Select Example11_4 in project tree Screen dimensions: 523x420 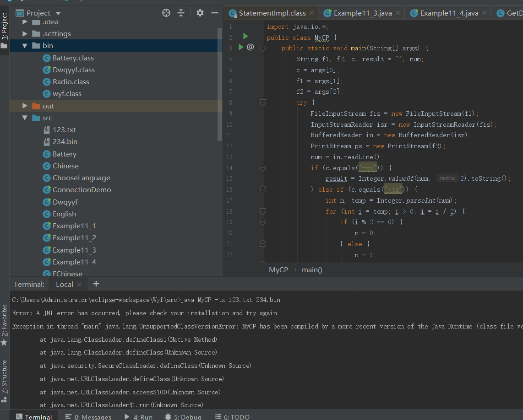click(x=74, y=262)
